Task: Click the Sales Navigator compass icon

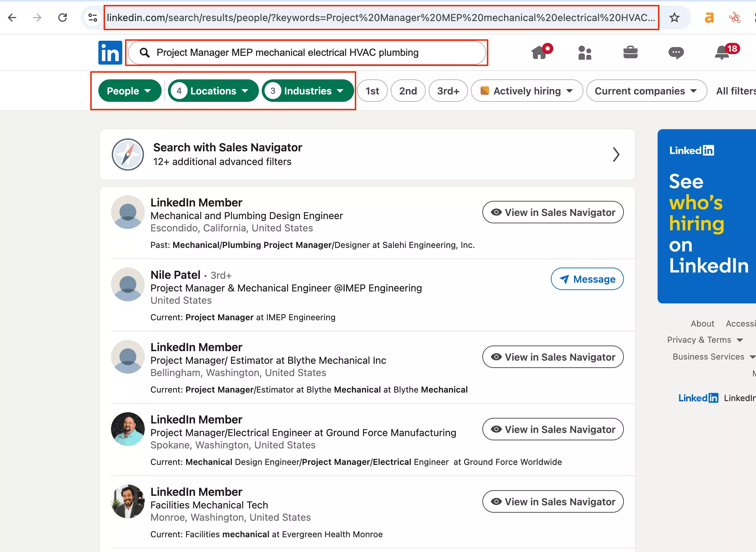Action: point(128,155)
